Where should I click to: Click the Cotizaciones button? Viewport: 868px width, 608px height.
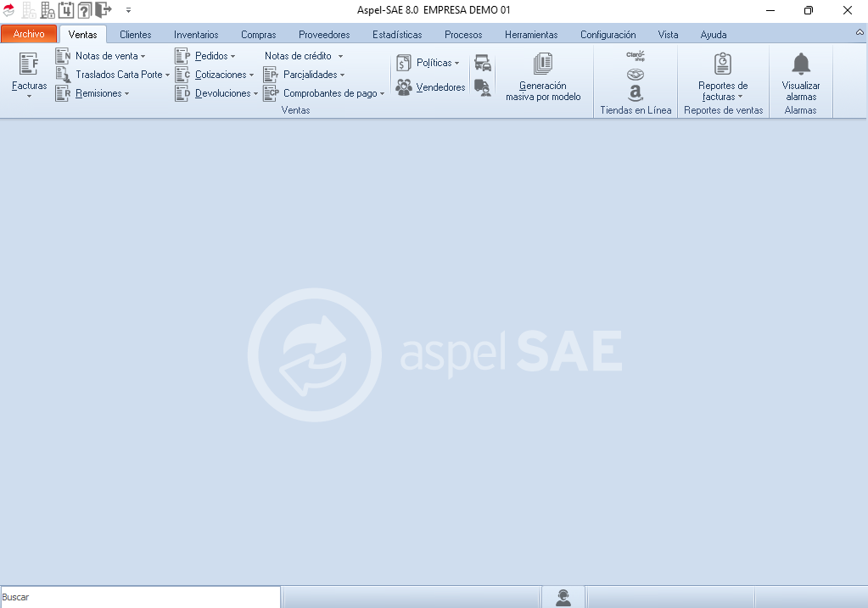[x=220, y=75]
